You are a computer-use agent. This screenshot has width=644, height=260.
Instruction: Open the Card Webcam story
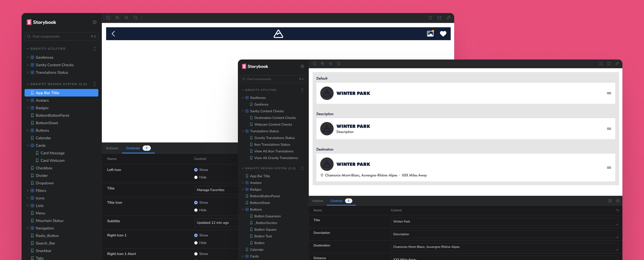tap(53, 161)
